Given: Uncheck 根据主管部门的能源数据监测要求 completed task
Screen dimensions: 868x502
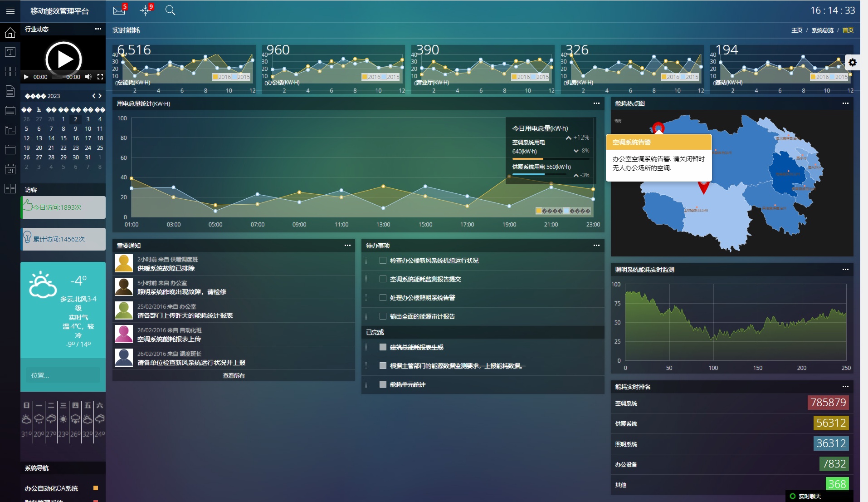Looking at the screenshot, I should 383,366.
